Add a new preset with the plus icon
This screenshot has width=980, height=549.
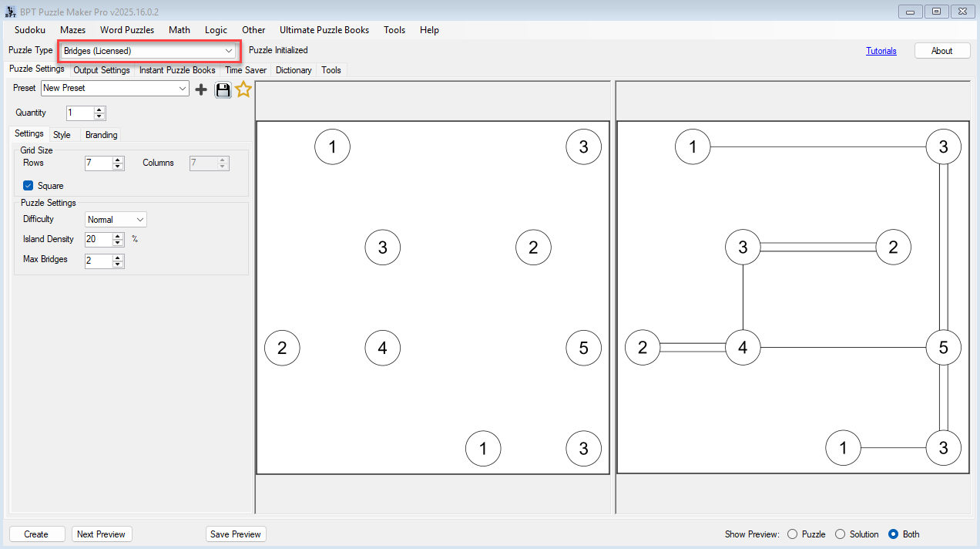point(200,89)
